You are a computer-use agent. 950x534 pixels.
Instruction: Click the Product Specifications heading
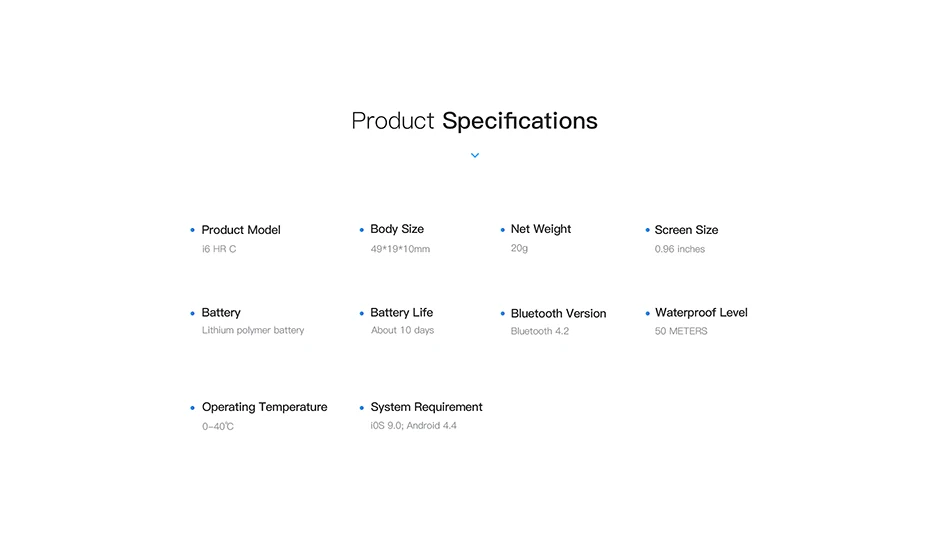click(x=474, y=121)
